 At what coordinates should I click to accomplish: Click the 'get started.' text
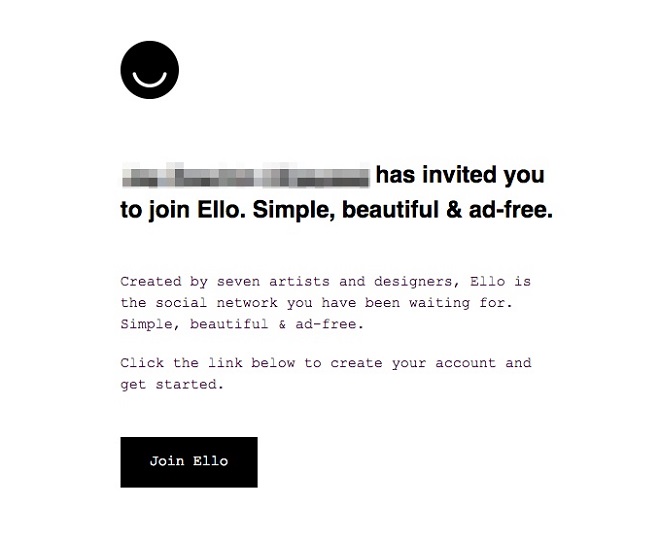[x=172, y=385]
